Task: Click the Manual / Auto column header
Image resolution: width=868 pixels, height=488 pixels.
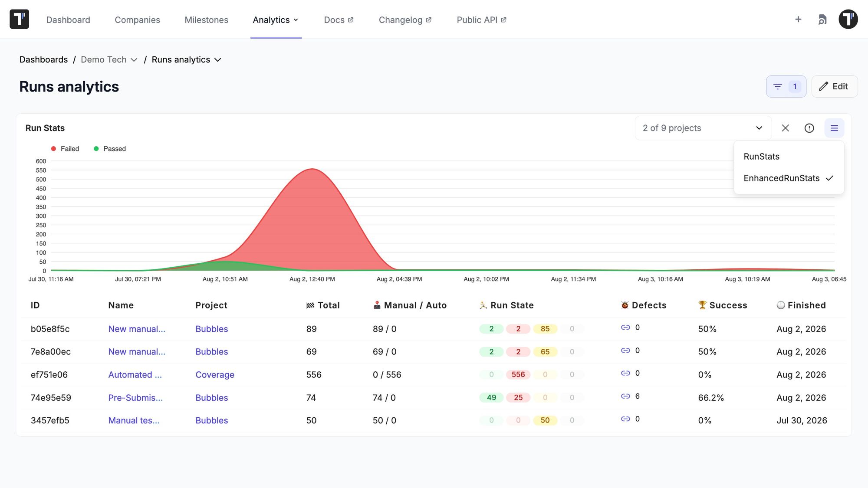Action: (410, 305)
